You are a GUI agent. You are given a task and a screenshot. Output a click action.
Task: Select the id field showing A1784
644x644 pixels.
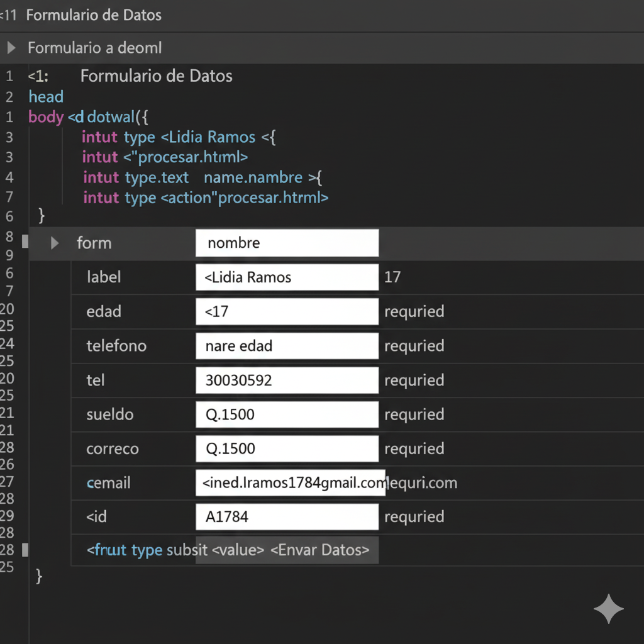click(287, 517)
